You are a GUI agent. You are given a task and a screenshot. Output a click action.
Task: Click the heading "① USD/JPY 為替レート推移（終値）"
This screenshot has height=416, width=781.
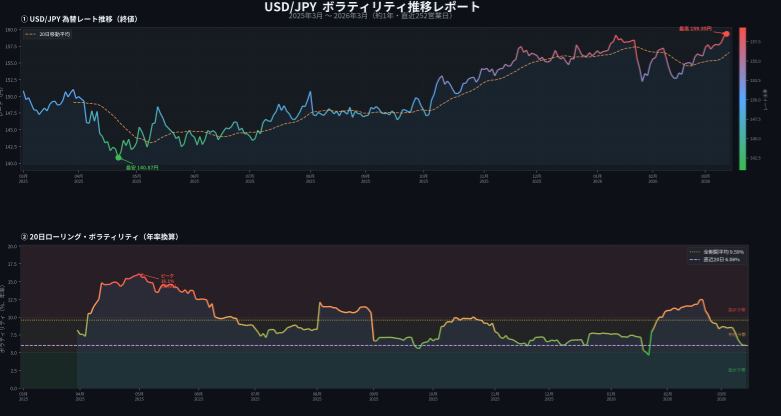click(80, 19)
